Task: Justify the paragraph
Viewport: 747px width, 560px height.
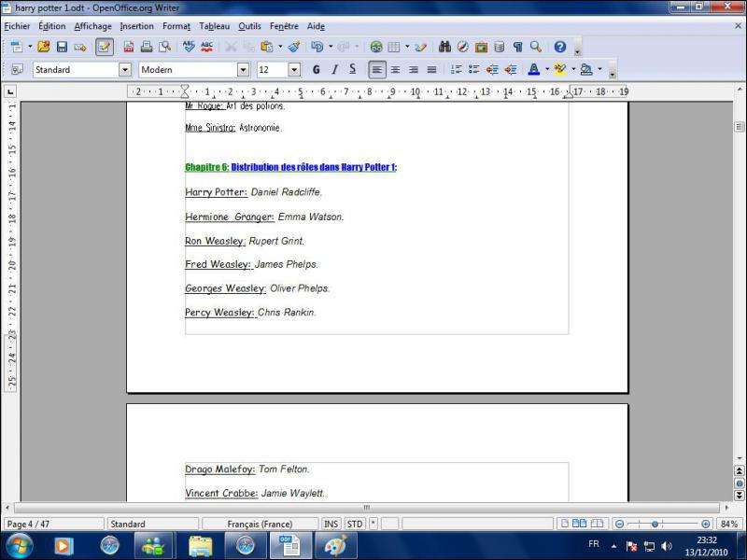Action: click(431, 69)
